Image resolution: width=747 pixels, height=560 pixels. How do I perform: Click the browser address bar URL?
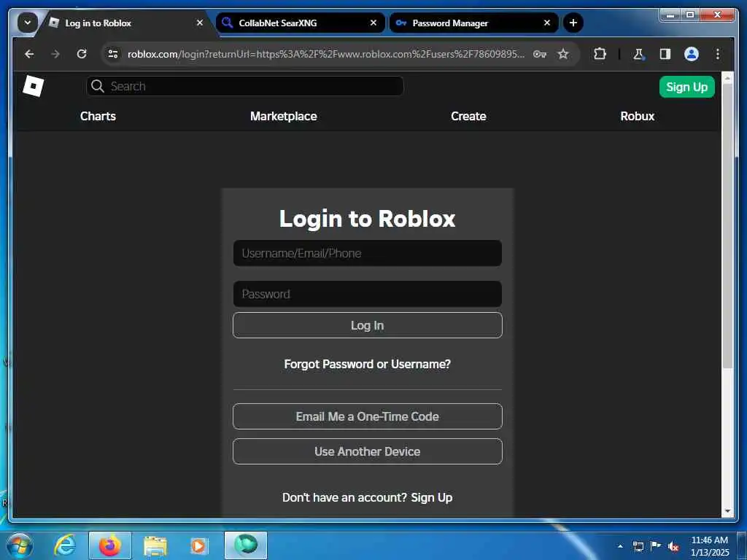(x=326, y=54)
